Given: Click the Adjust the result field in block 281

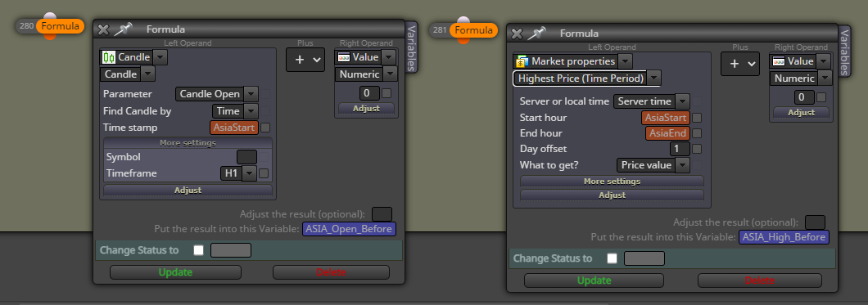Looking at the screenshot, I should coord(815,222).
